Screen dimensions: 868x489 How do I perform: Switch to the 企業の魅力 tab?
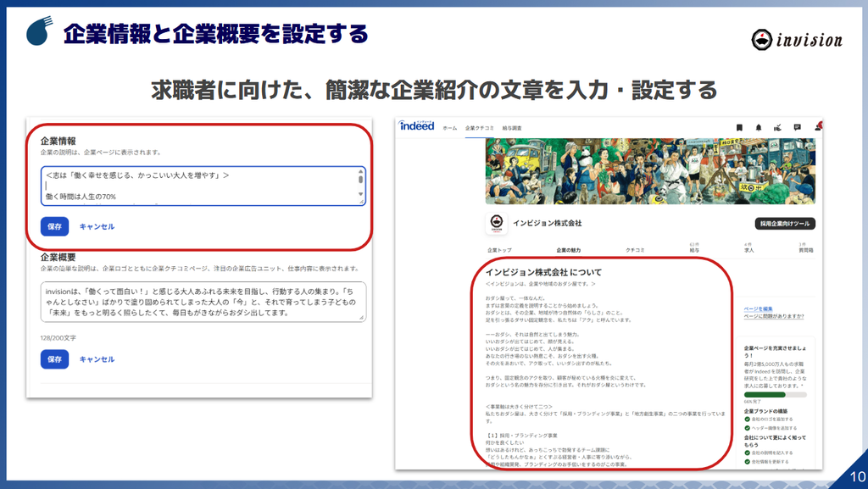click(x=569, y=250)
